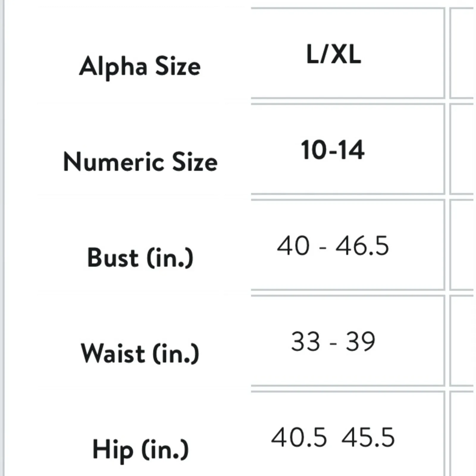
Task: Click the 46.5 upper bust value
Action: [362, 246]
